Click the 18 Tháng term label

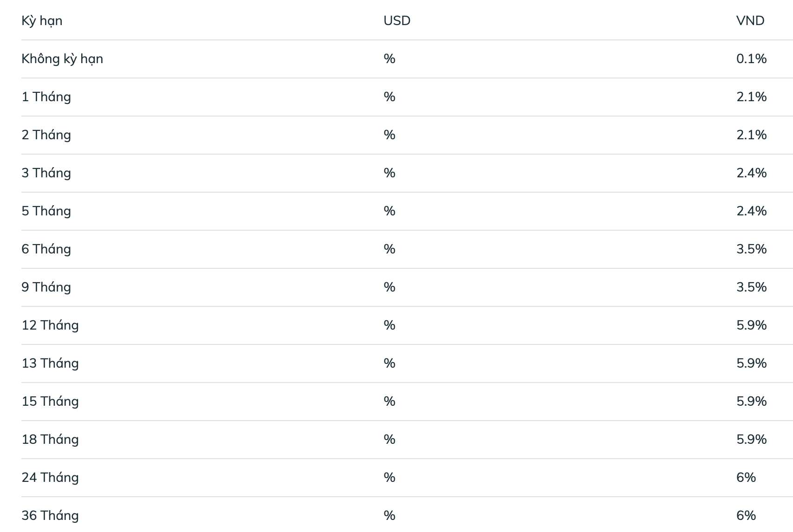point(50,440)
